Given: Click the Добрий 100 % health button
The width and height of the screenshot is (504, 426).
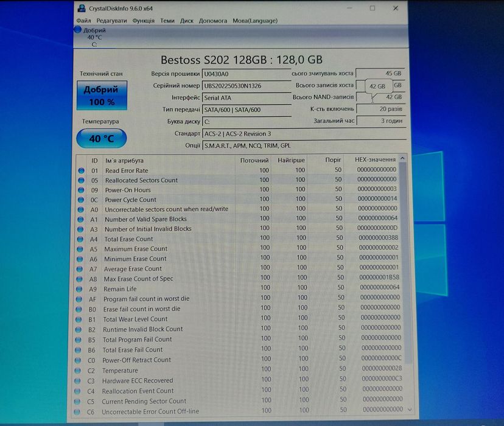Looking at the screenshot, I should point(102,96).
